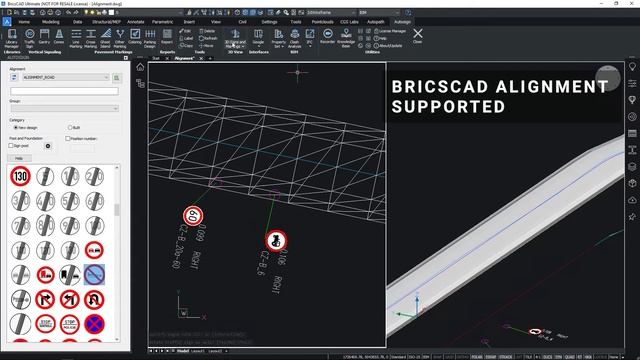The width and height of the screenshot is (640, 360).
Task: Open License Manager utility
Action: point(390,31)
